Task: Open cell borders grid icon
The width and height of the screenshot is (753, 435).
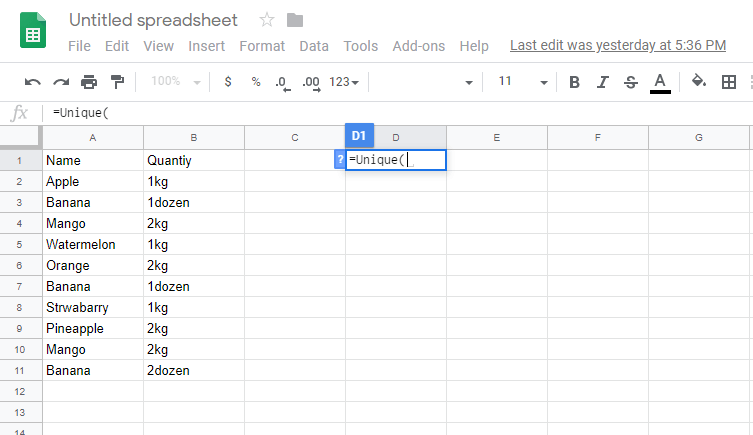Action: (x=729, y=82)
